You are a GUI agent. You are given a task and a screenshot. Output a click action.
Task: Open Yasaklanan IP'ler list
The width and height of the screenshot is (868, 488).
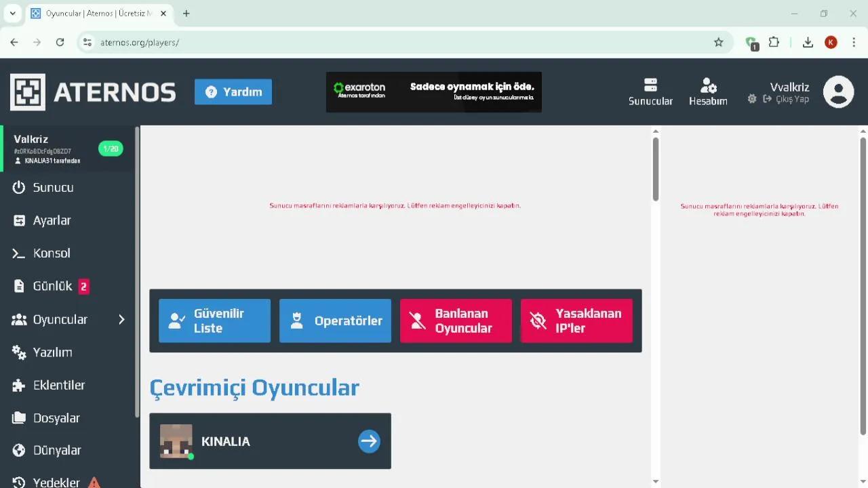[x=576, y=321]
